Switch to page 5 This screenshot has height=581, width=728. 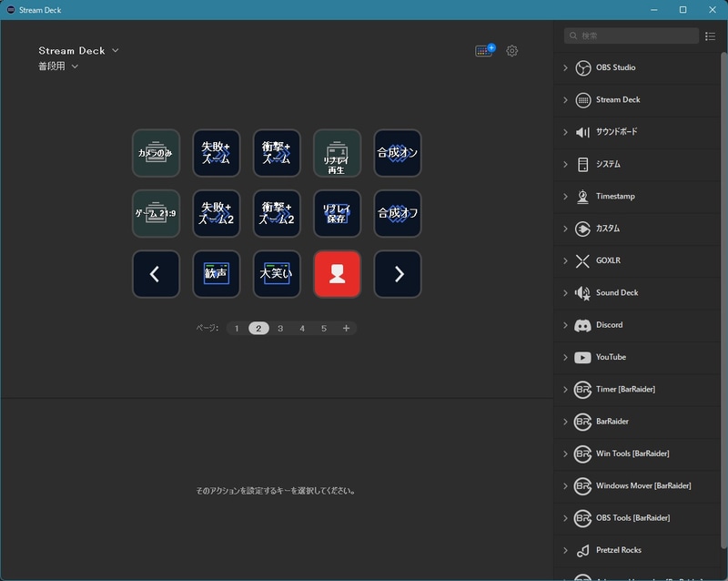coord(324,328)
